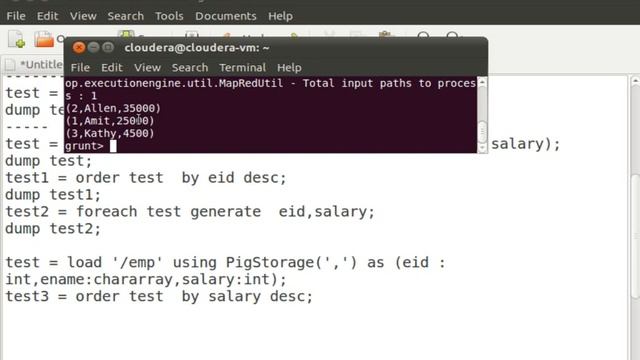Open terminal window's Help menu

tap(289, 67)
